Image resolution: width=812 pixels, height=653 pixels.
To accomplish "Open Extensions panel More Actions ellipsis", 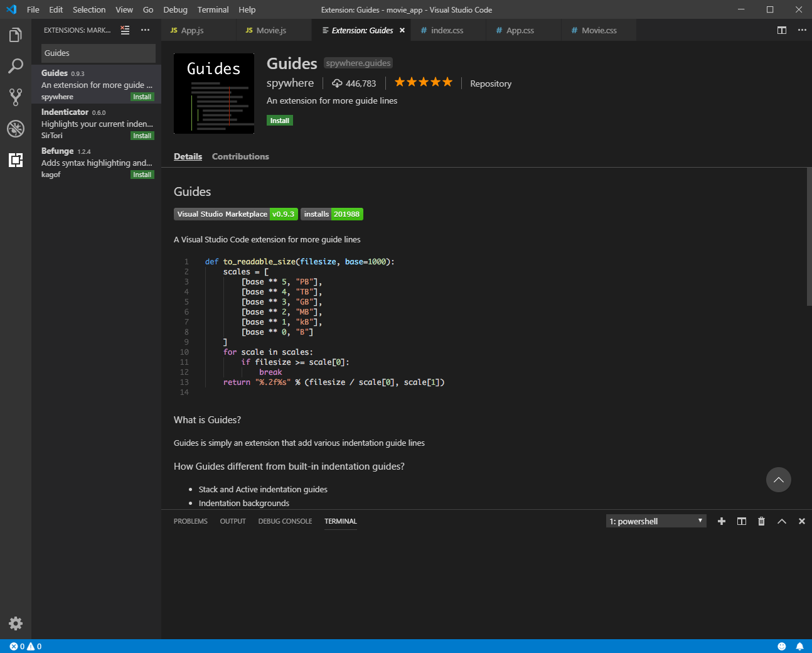I will point(146,30).
